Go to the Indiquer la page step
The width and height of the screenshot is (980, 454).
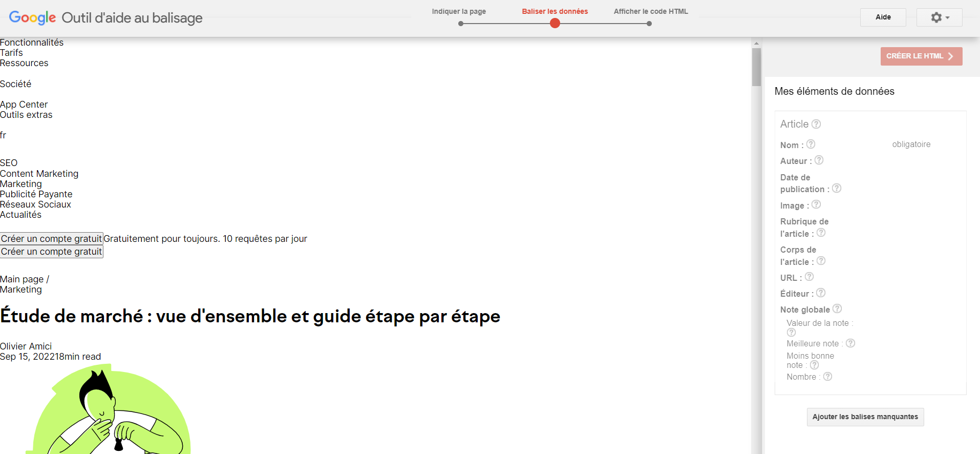[x=459, y=11]
